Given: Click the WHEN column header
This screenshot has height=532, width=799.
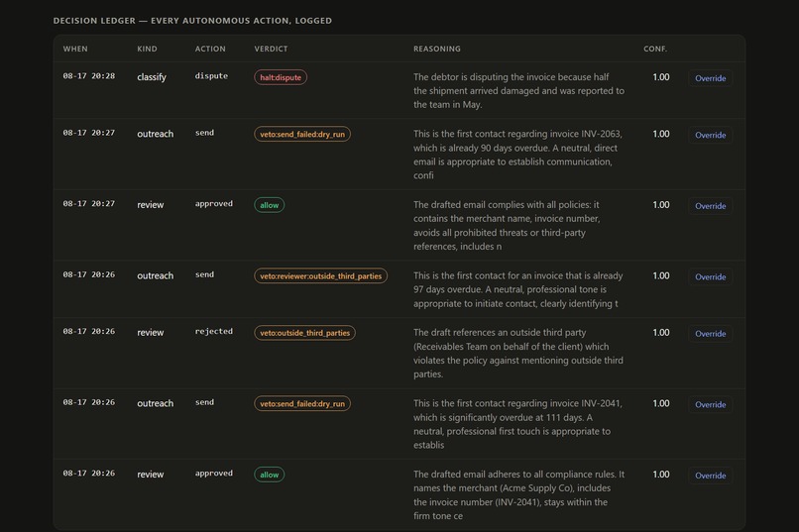Looking at the screenshot, I should (x=75, y=49).
